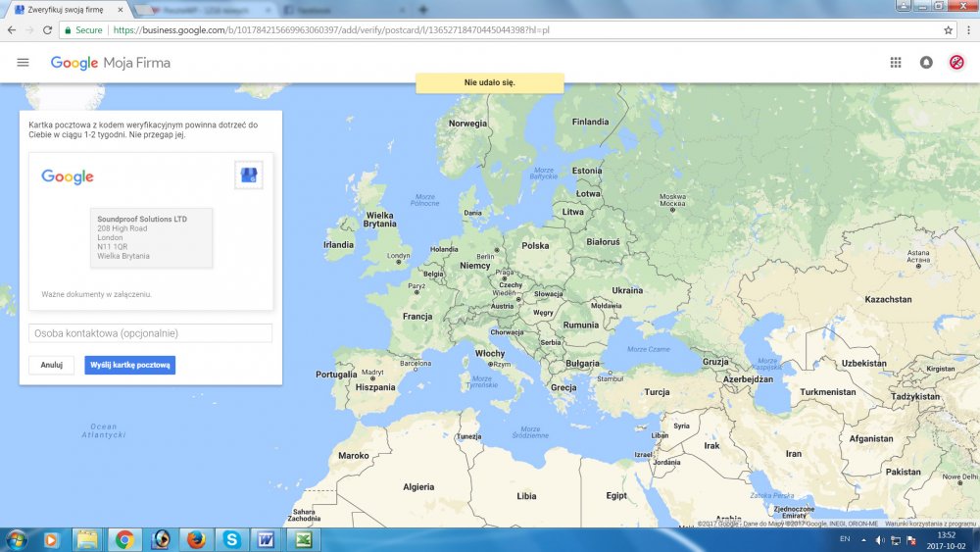Image resolution: width=980 pixels, height=552 pixels.
Task: Reload the current page
Action: [x=47, y=30]
